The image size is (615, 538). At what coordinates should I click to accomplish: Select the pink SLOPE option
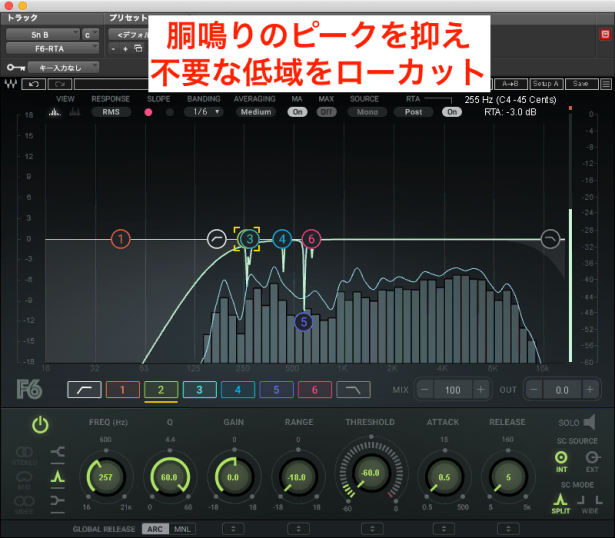click(148, 113)
